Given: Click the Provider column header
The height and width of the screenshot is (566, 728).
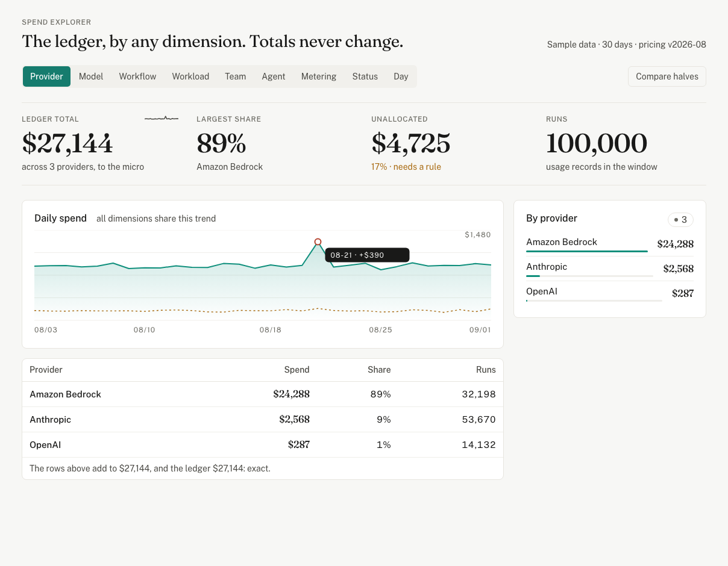Looking at the screenshot, I should point(46,370).
